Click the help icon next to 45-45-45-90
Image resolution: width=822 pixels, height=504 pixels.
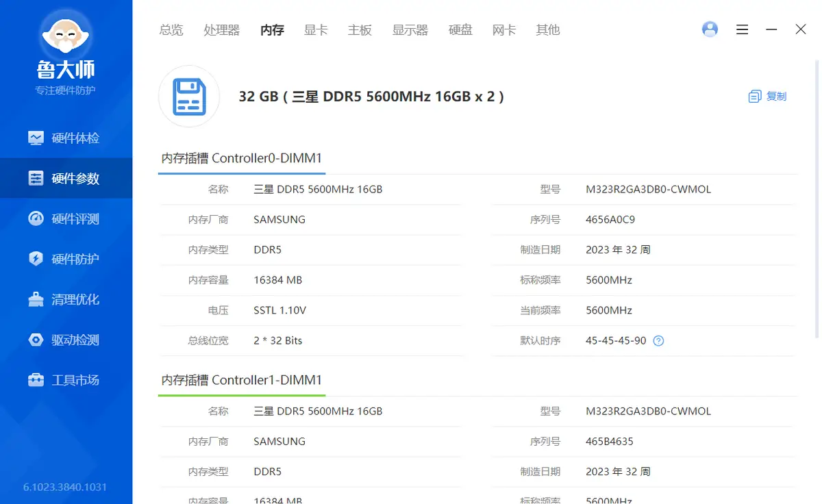coord(658,340)
